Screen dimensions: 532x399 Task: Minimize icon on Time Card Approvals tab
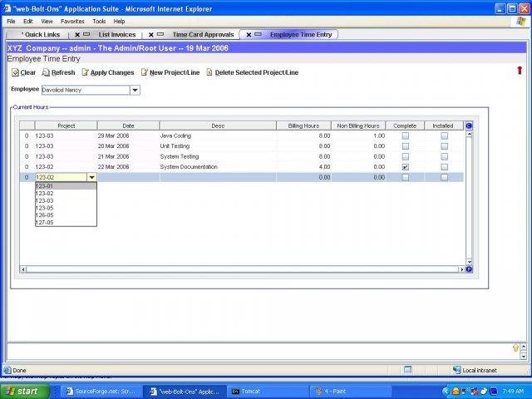coord(160,34)
